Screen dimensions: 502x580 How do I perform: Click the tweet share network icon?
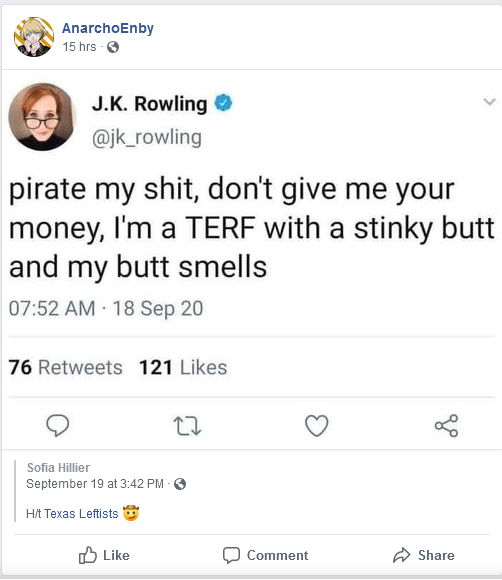pyautogui.click(x=447, y=426)
